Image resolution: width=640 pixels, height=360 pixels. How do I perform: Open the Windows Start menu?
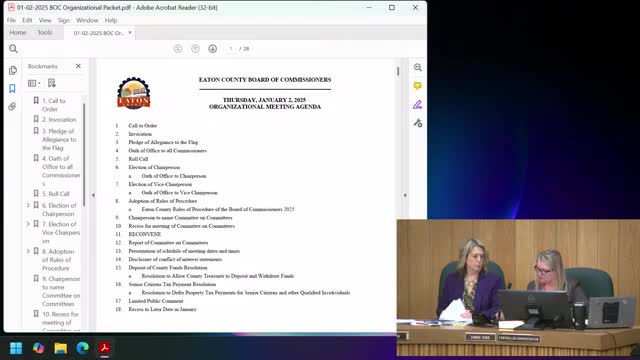16,348
